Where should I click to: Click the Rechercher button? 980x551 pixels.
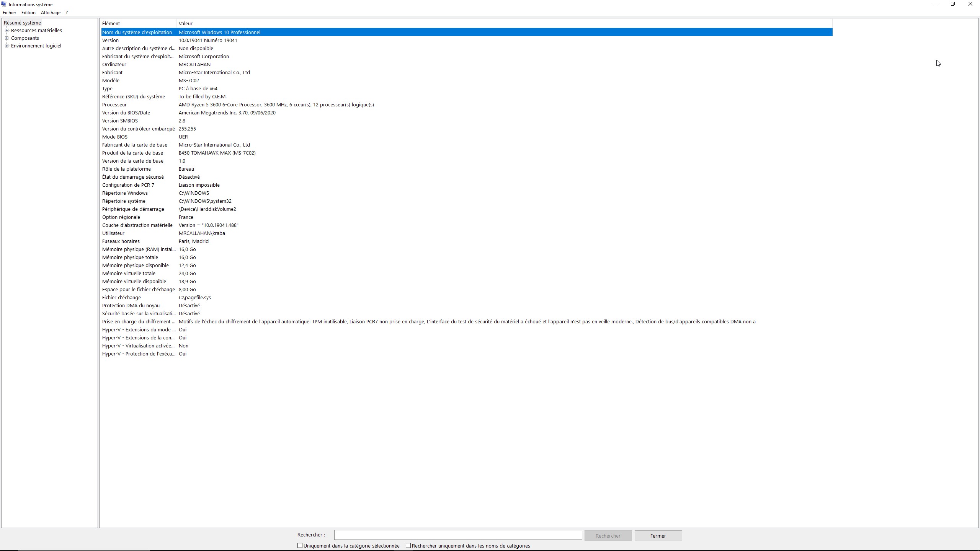tap(608, 536)
